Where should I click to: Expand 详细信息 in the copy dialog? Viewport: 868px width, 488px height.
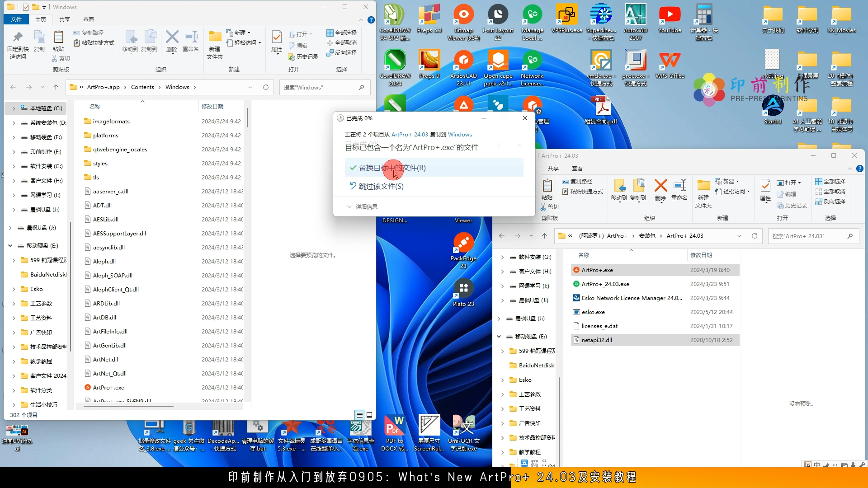[362, 206]
